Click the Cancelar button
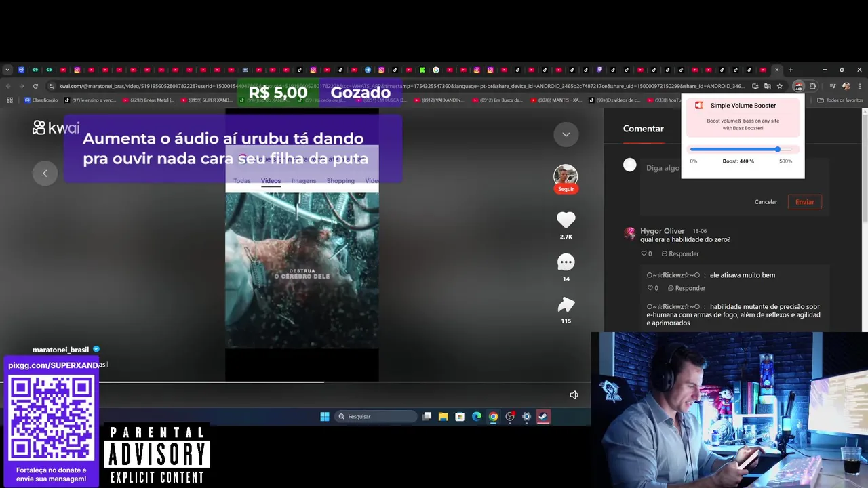The width and height of the screenshot is (868, 488). click(766, 202)
